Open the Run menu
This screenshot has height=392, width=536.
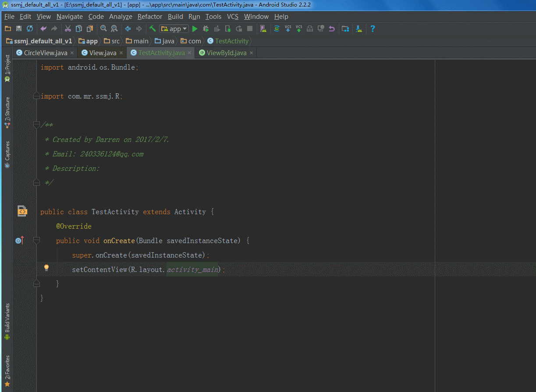pos(194,17)
